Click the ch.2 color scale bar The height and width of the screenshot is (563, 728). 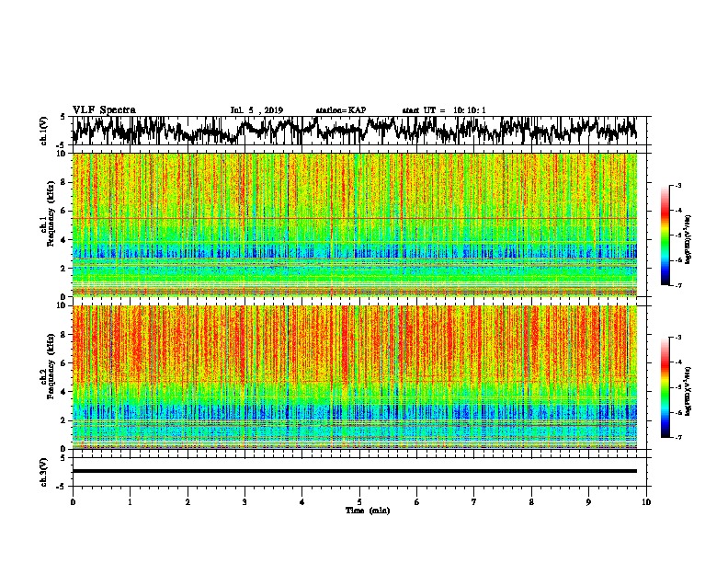pyautogui.click(x=665, y=387)
